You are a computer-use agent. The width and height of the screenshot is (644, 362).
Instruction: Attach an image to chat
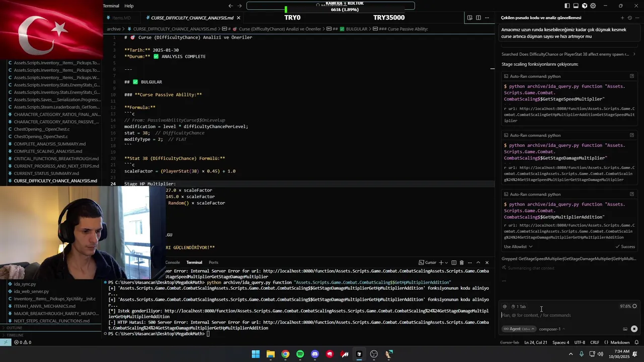[625, 329]
